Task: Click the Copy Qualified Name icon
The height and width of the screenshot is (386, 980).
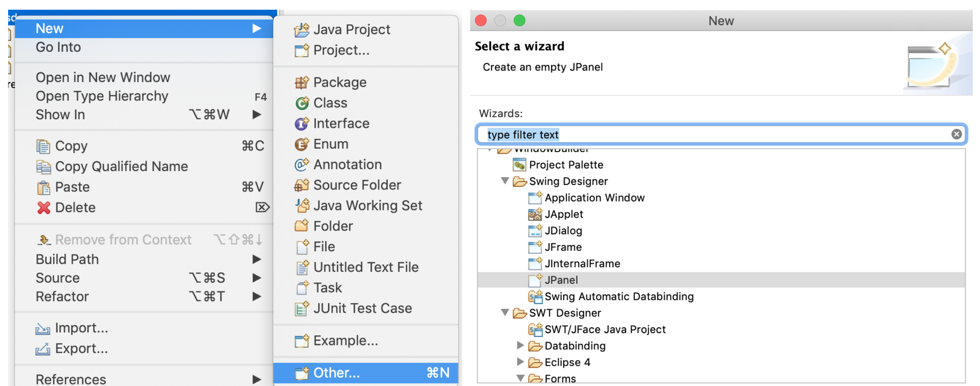Action: point(43,167)
